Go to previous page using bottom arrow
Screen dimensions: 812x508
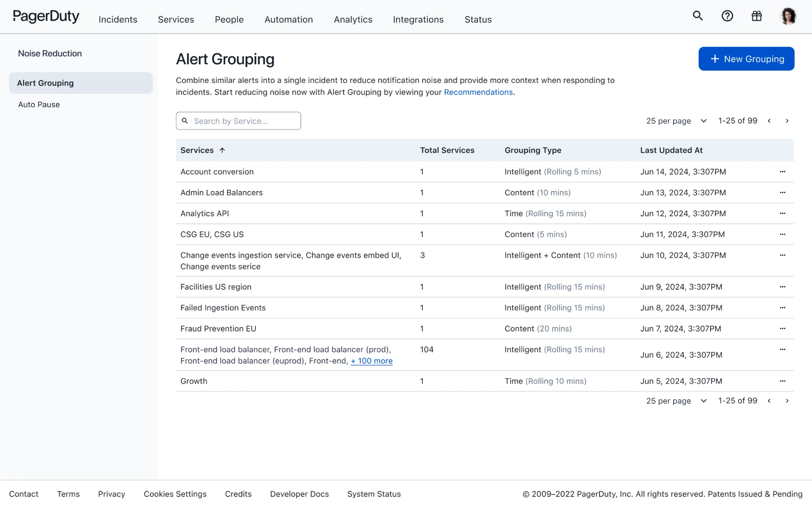769,401
